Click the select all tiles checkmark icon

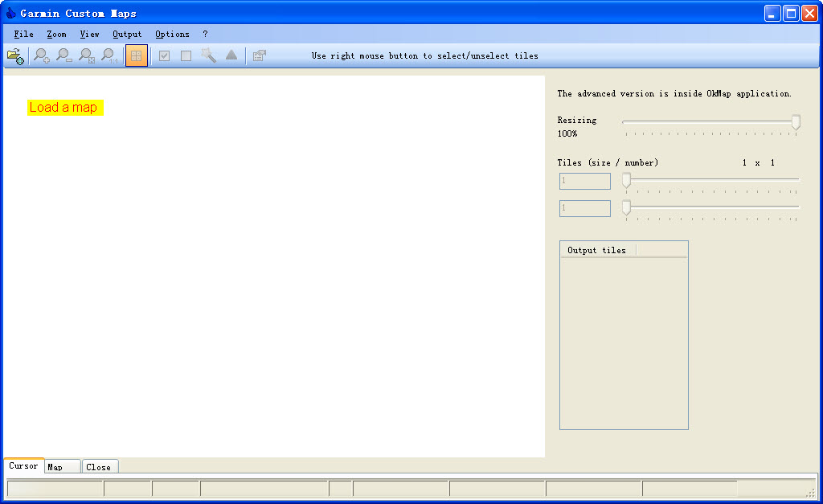click(164, 55)
